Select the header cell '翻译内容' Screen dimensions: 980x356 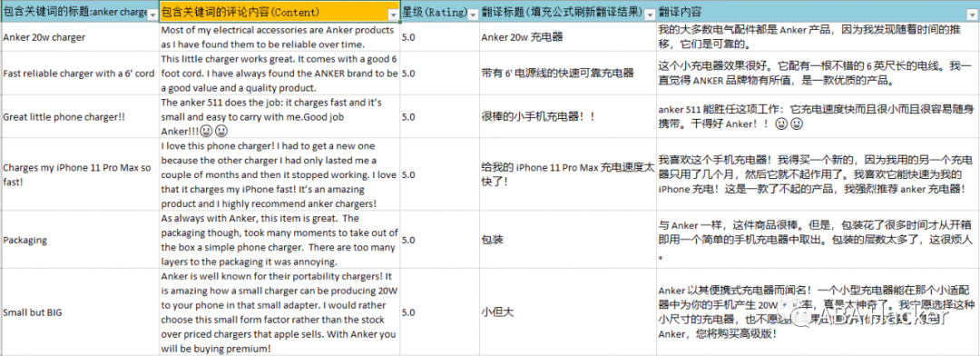coord(818,11)
